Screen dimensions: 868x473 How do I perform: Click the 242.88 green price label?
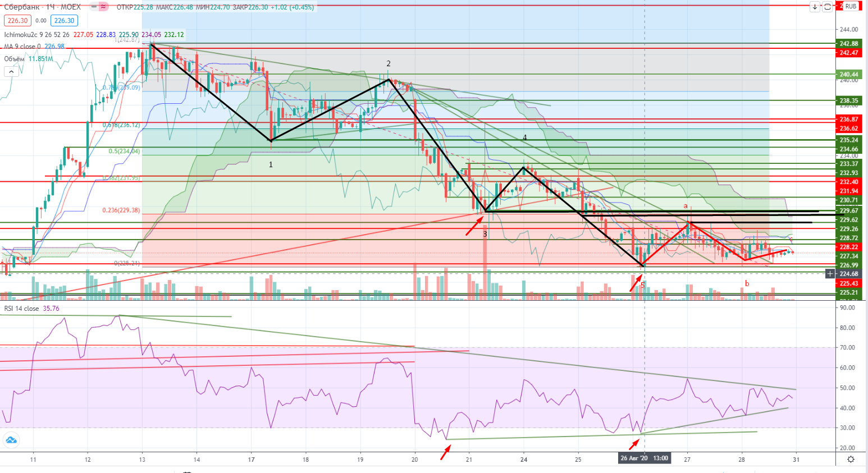848,44
